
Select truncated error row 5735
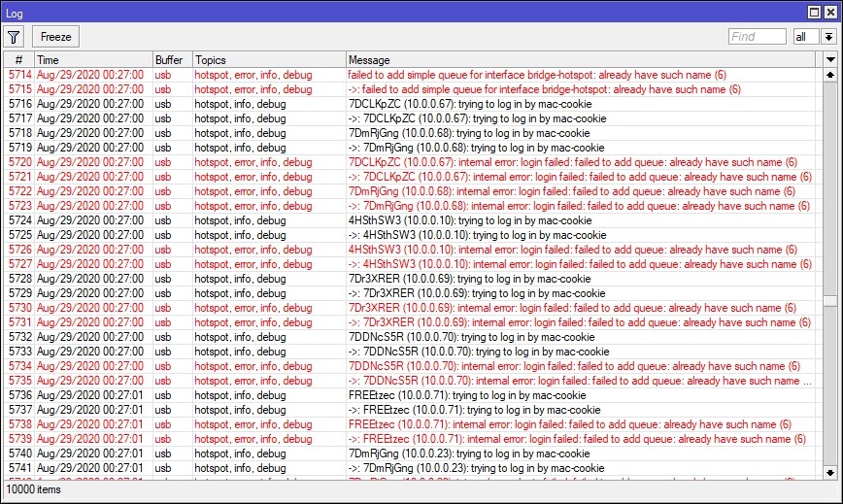(413, 381)
